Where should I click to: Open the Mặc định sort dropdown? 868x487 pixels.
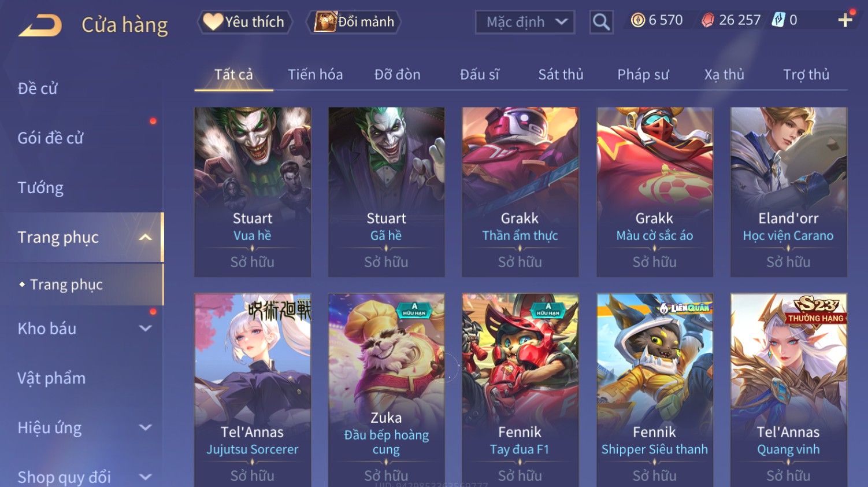click(x=525, y=22)
